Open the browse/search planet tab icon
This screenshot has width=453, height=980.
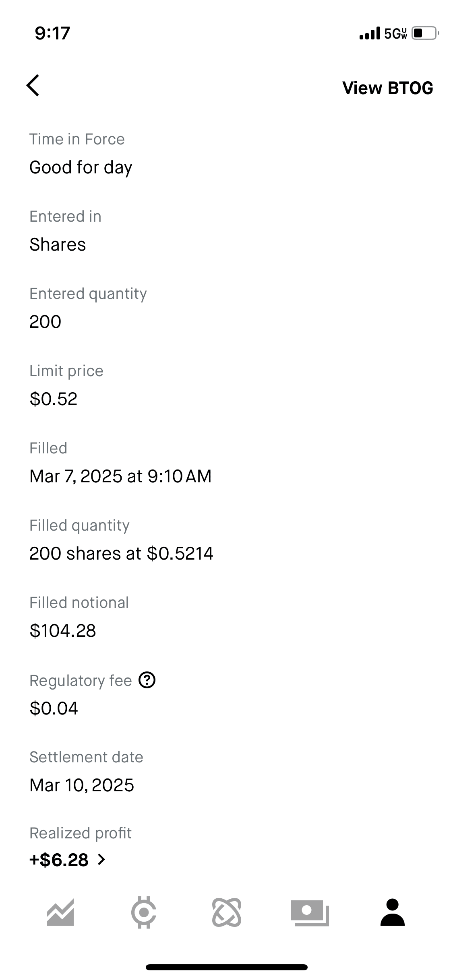click(227, 912)
